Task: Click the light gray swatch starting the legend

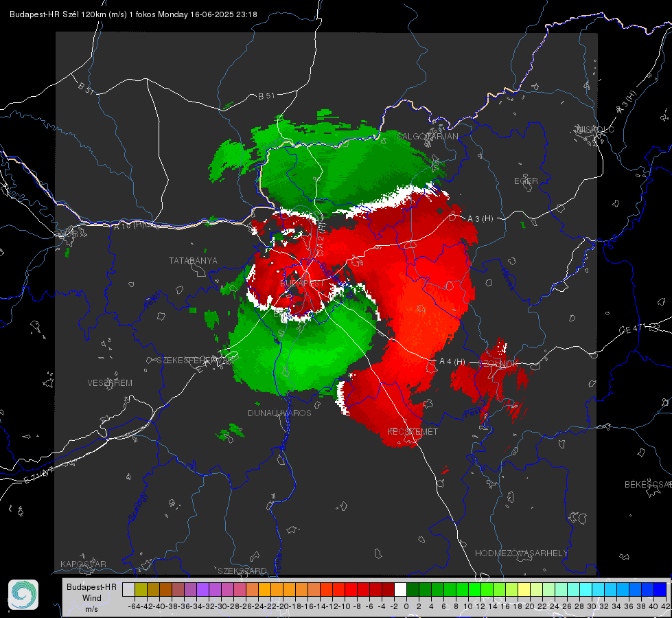Action: tap(128, 589)
